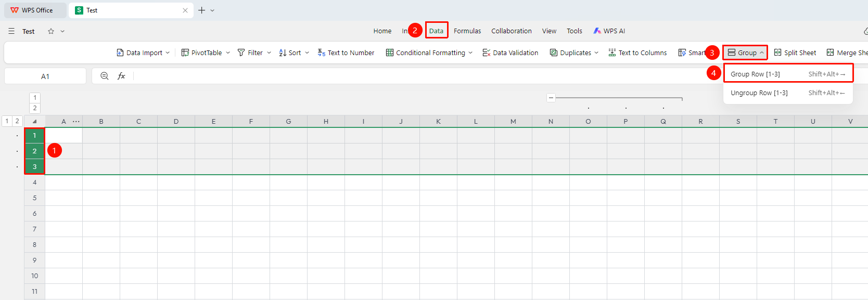Open the Home tab
The height and width of the screenshot is (300, 868).
(382, 31)
